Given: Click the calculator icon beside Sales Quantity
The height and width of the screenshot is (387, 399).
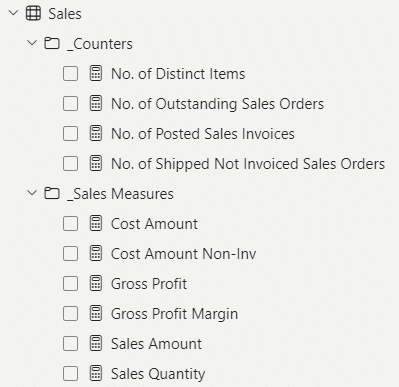Looking at the screenshot, I should [96, 373].
